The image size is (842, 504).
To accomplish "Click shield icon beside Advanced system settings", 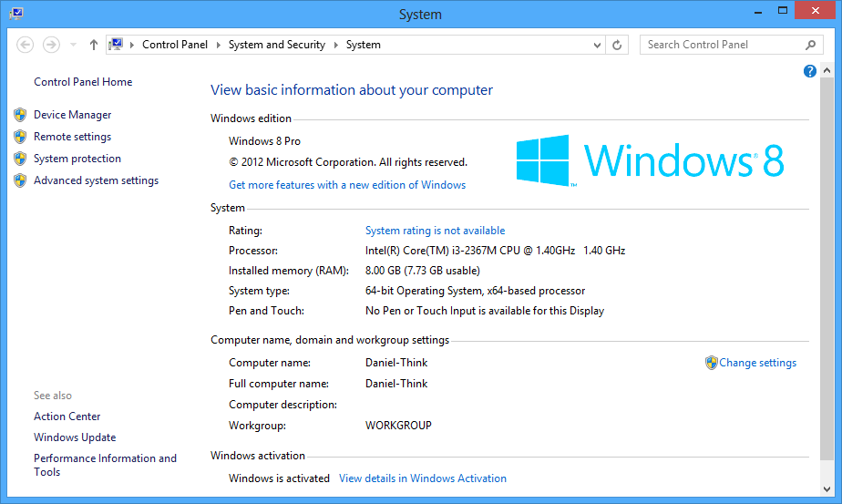I will coord(20,180).
